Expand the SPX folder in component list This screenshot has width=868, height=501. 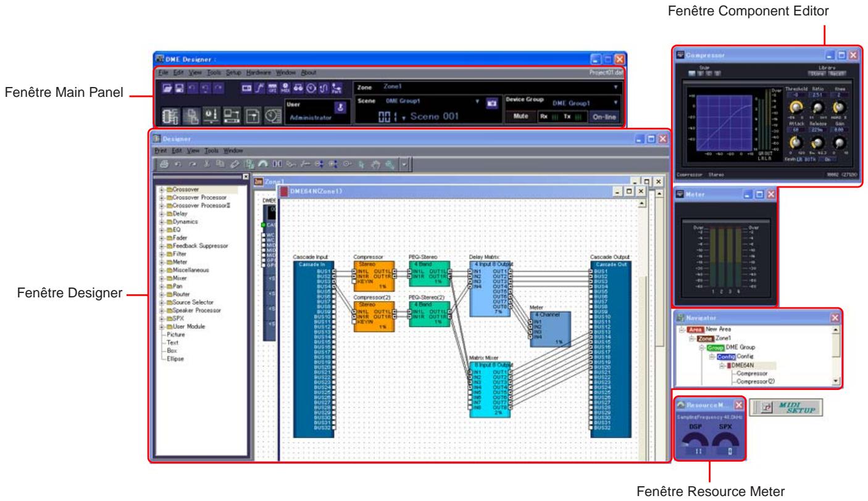162,318
